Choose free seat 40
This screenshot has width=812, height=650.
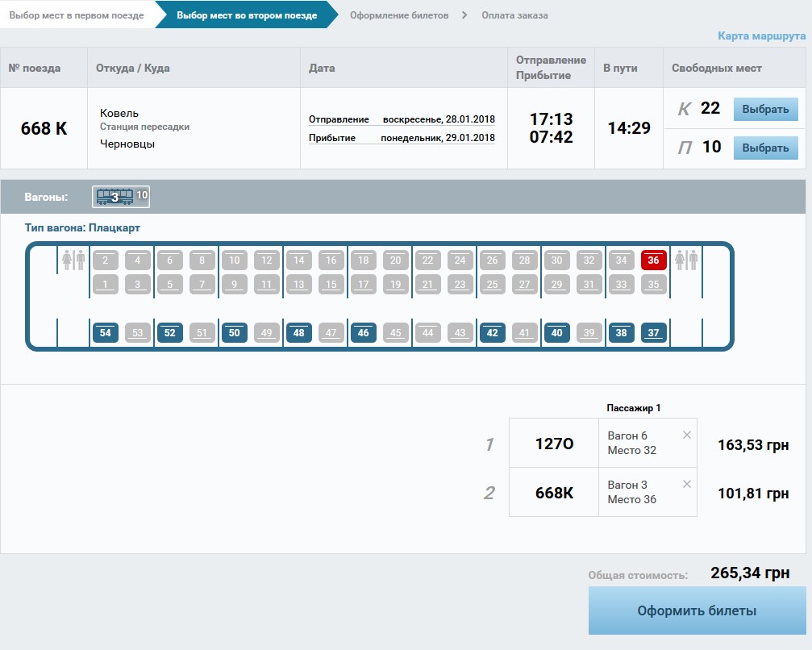click(x=556, y=332)
